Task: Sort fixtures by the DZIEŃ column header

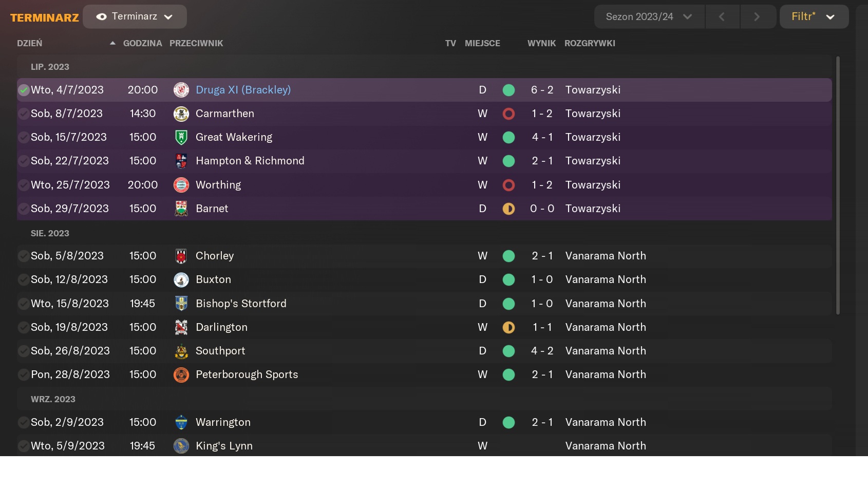Action: click(x=30, y=43)
